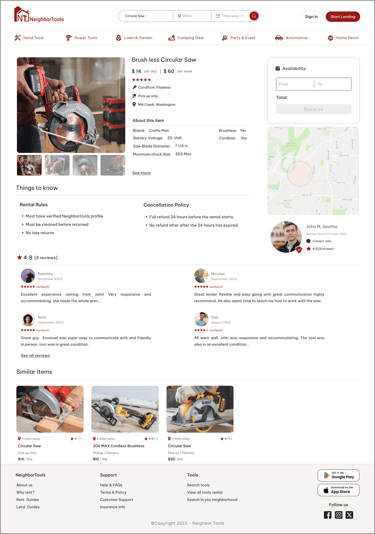
Task: Click the Automotive car icon
Action: pos(279,38)
